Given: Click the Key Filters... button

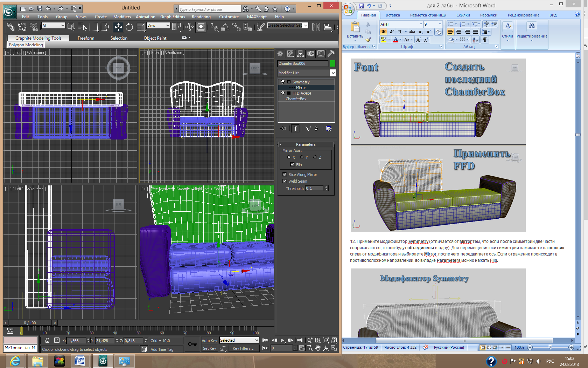Looking at the screenshot, I should coord(244,348).
